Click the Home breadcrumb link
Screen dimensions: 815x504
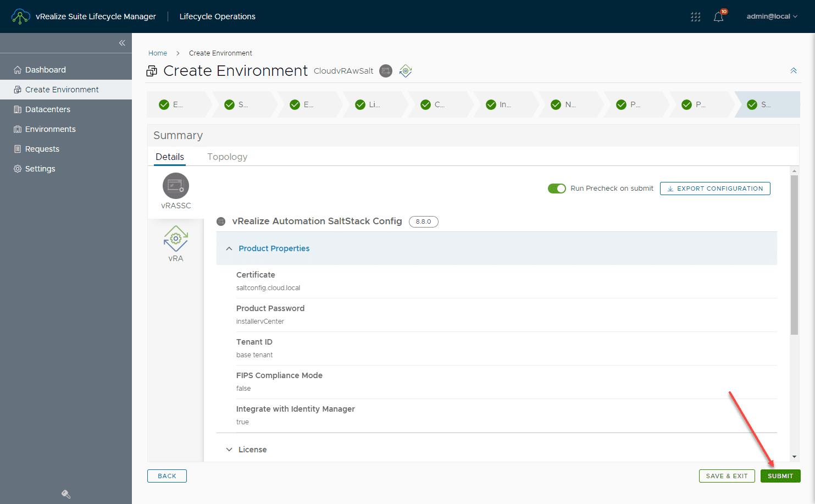coord(158,53)
